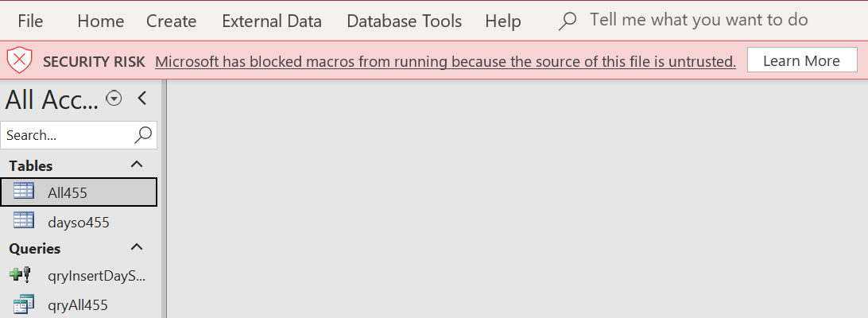The image size is (868, 318).
Task: Open the File menu
Action: click(30, 21)
